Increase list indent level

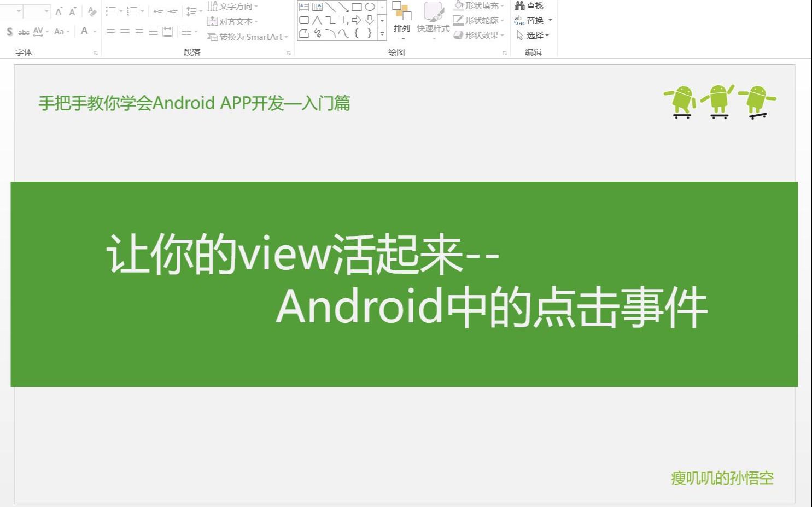172,11
